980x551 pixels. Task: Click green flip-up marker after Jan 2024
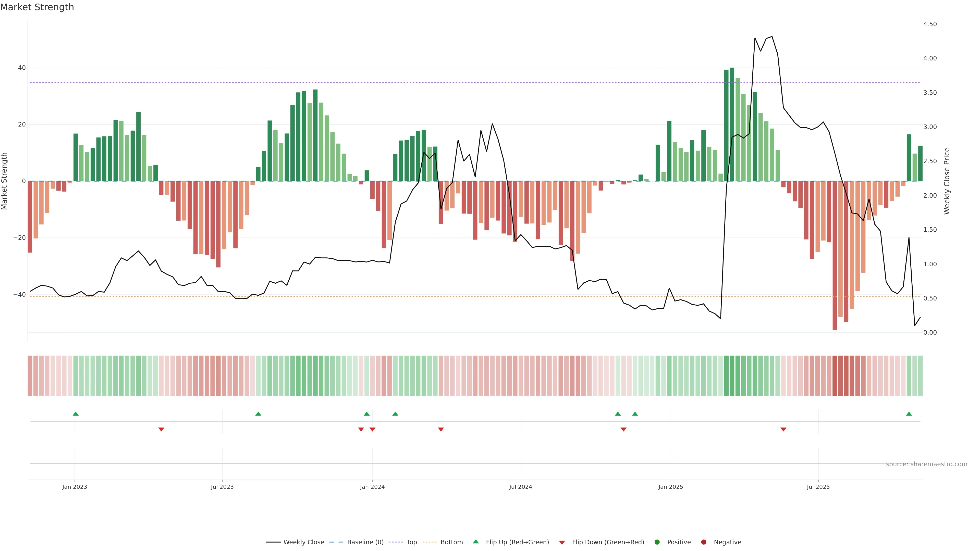(x=395, y=414)
